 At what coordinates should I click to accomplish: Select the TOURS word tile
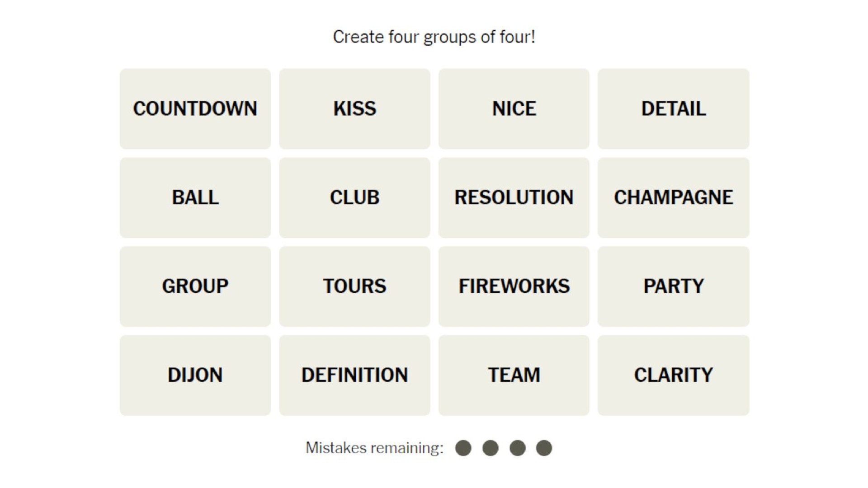354,286
